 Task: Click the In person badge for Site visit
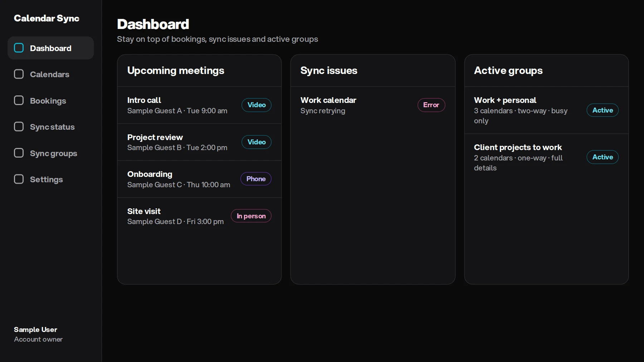251,216
